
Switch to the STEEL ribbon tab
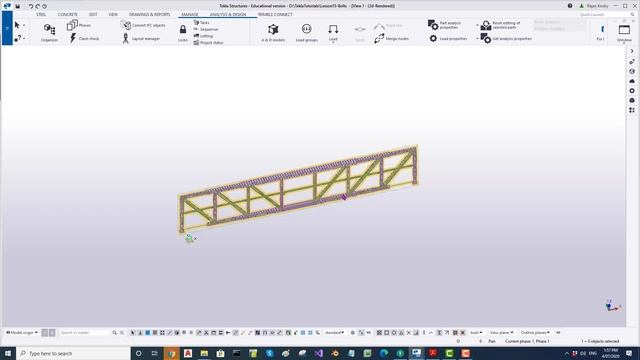(41, 14)
